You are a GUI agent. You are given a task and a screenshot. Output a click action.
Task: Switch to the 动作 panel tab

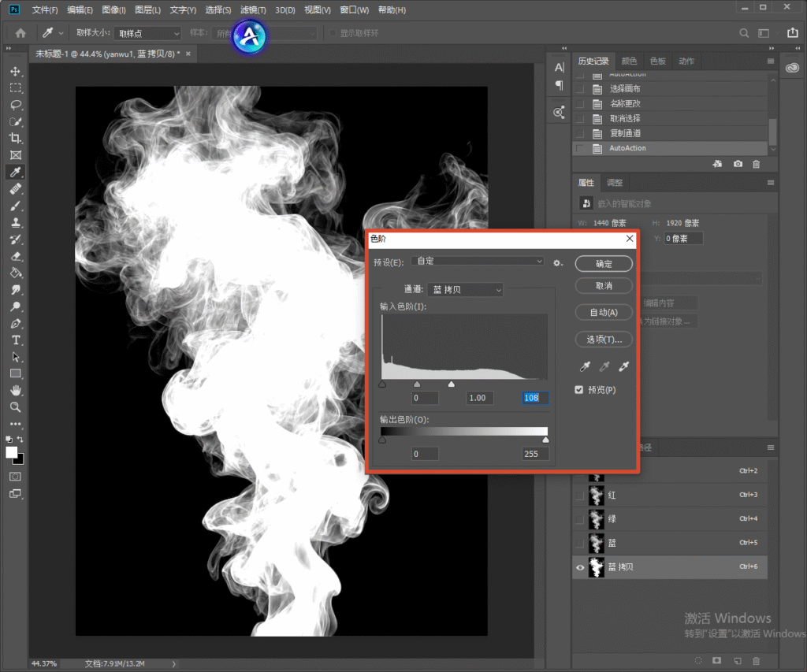tap(686, 61)
